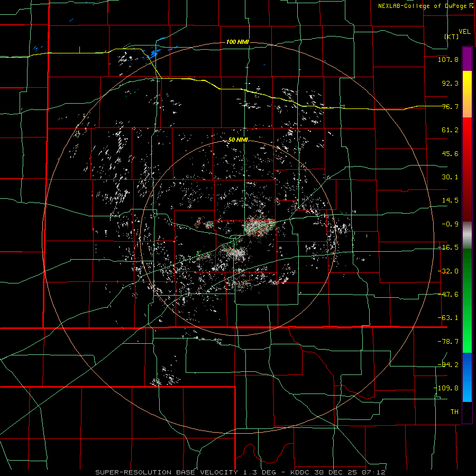This screenshot has height=476, width=476.
Task: Click the 107.8 velocity scale value
Action: [448, 59]
